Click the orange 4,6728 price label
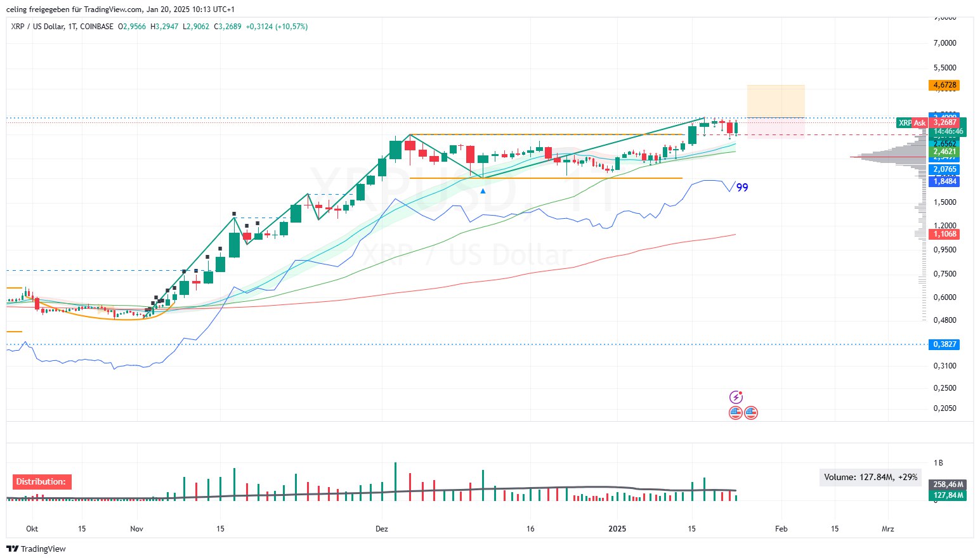This screenshot has width=980, height=560. [944, 85]
